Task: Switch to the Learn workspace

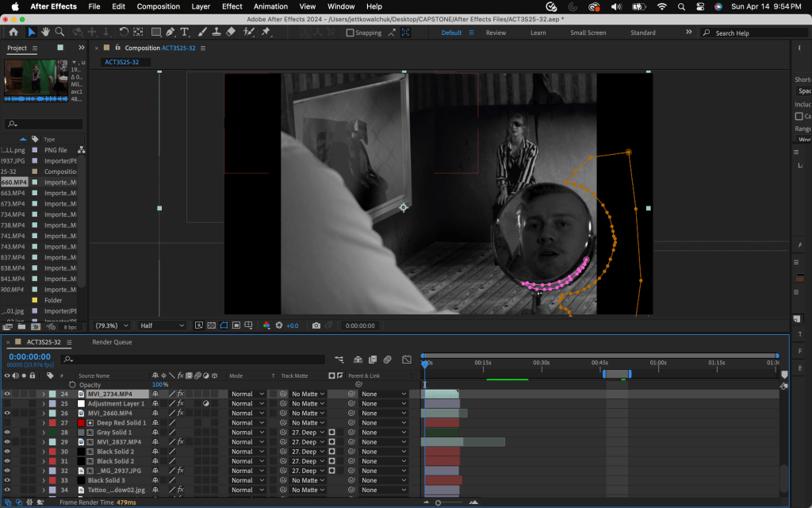Action: 538,33
